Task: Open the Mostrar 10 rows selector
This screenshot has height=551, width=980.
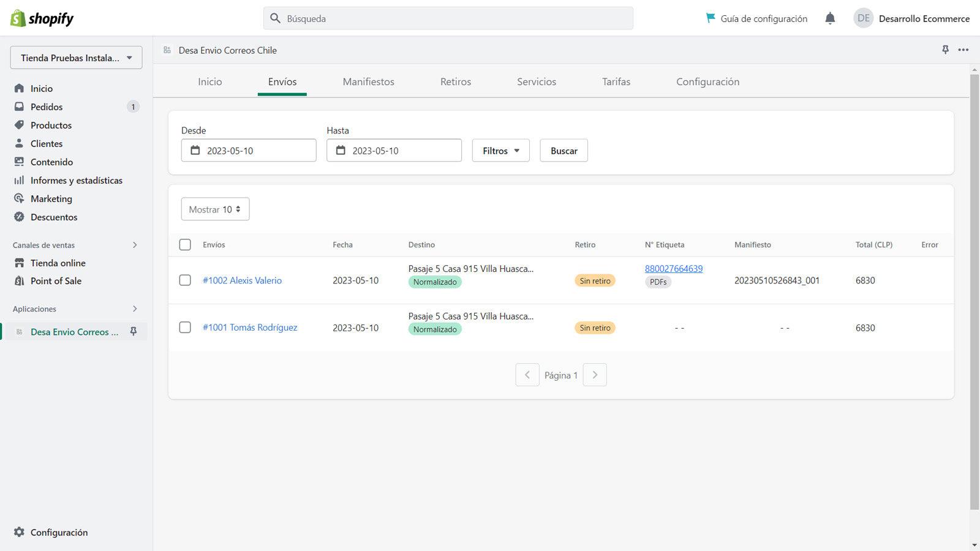Action: pos(215,209)
